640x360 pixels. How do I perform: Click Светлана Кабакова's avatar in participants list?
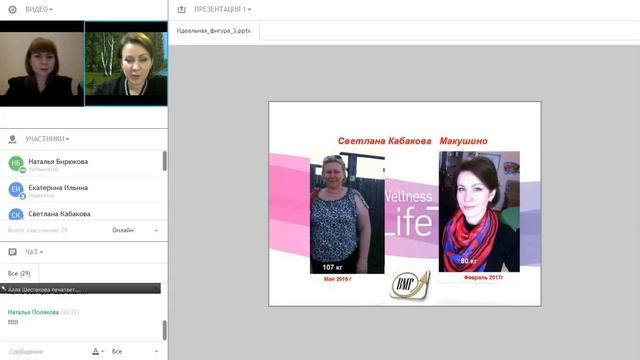pyautogui.click(x=16, y=214)
